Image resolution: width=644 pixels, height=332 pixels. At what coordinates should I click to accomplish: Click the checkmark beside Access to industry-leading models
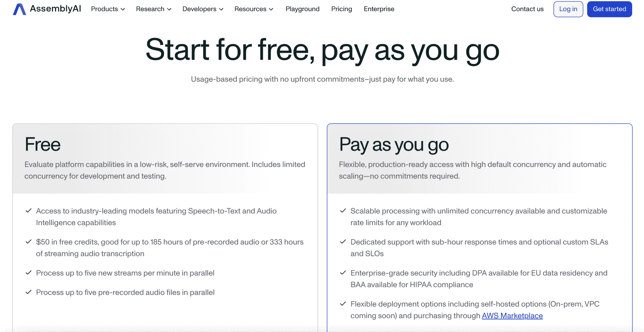(28, 211)
